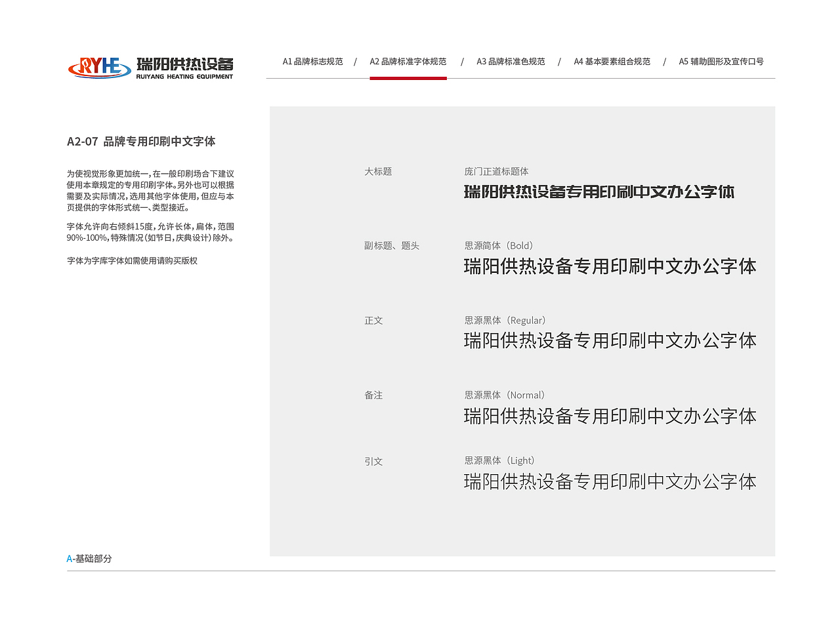Viewport: 840px width, 623px height.
Task: Select the A5 辅助图形及宣传口号 menu item
Action: click(721, 61)
